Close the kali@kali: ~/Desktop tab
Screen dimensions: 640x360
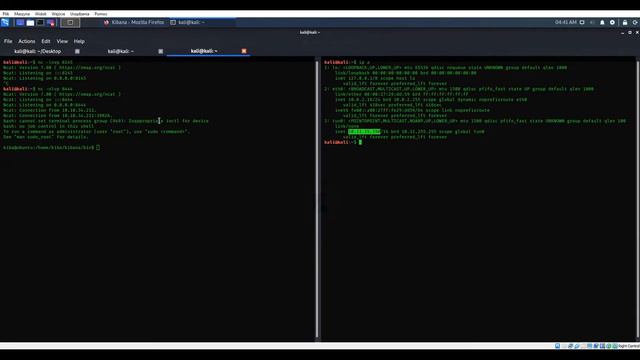point(77,51)
